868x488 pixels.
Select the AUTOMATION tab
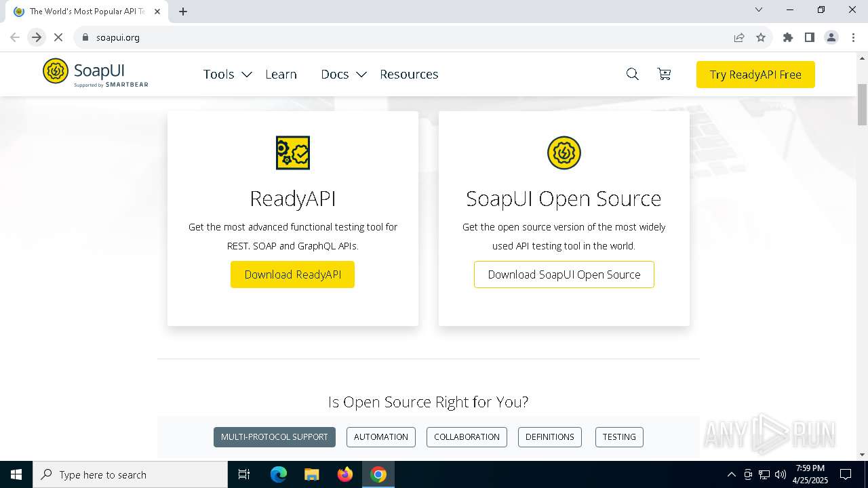381,437
